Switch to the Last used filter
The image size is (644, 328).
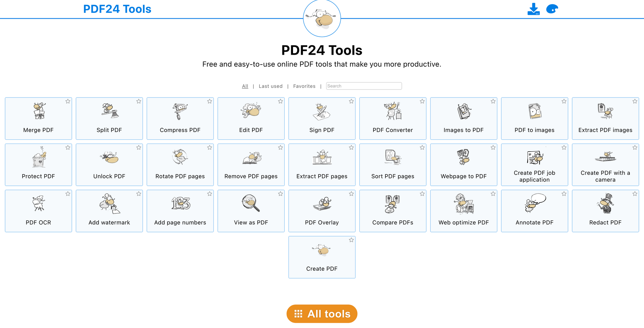tap(270, 86)
